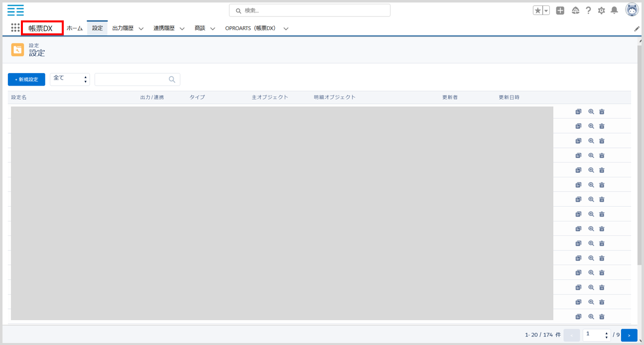Click the copy icon in the first row

coord(578,112)
